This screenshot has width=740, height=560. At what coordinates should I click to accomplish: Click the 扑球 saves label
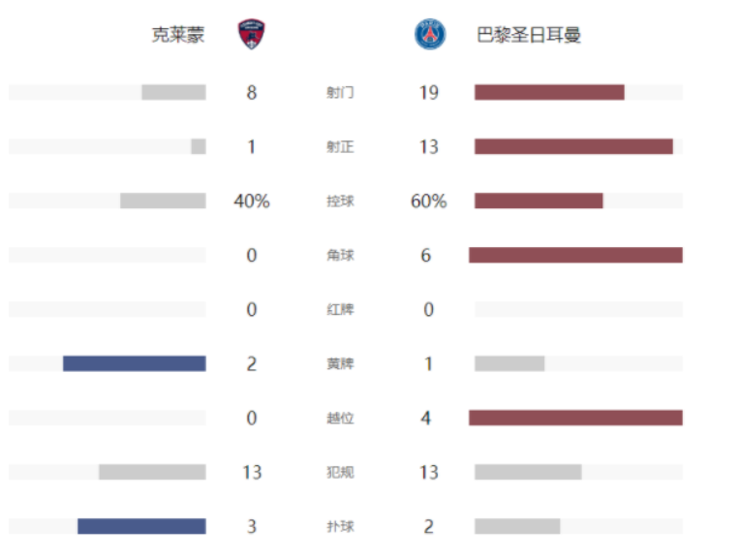click(340, 527)
